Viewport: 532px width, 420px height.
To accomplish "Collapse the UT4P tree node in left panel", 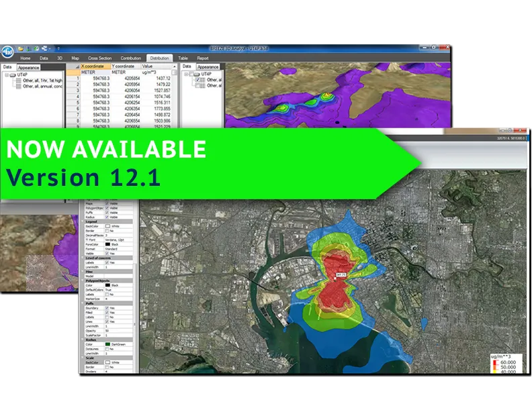I will tap(5, 74).
